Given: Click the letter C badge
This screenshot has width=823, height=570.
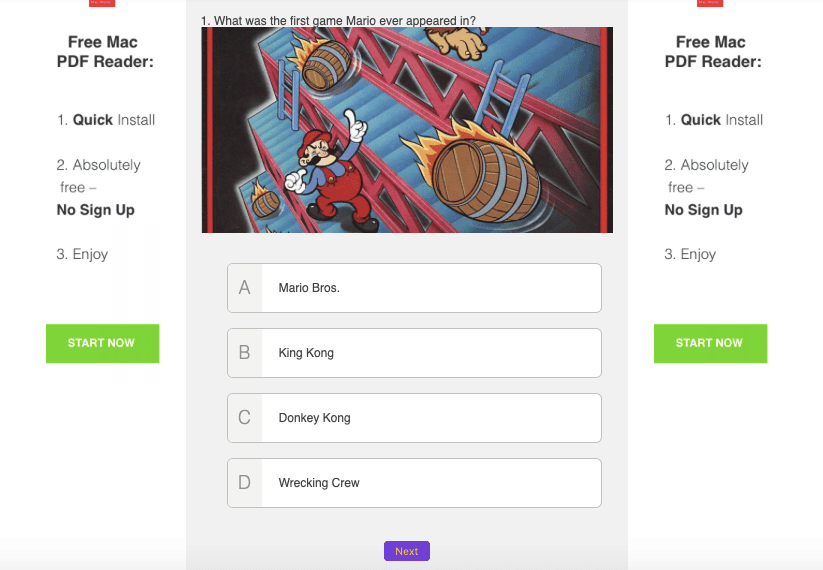Looking at the screenshot, I should pos(245,418).
